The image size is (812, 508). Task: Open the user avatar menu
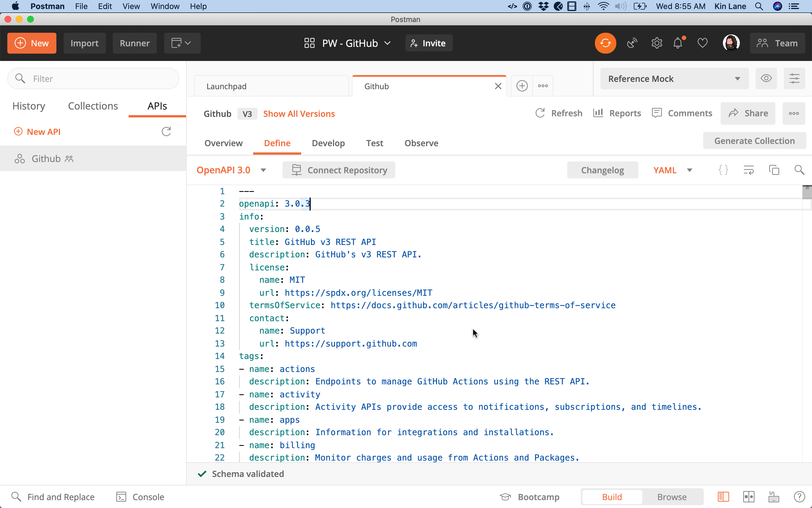(x=731, y=43)
